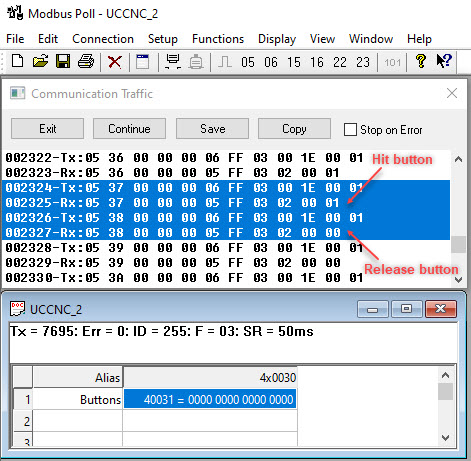Click the traffic log scrollbar down arrow
Viewport: 471px width, 461px height.
tap(458, 279)
